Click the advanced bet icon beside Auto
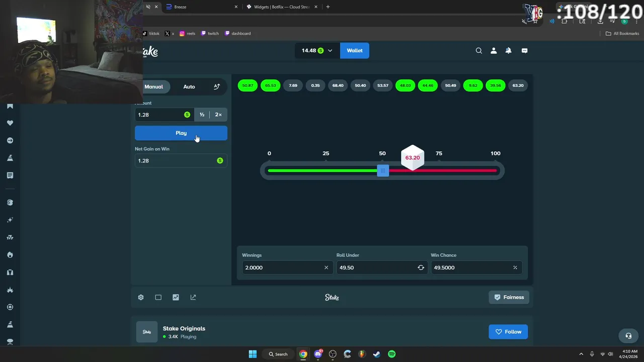Viewport: 644px width, 362px height. click(x=217, y=86)
